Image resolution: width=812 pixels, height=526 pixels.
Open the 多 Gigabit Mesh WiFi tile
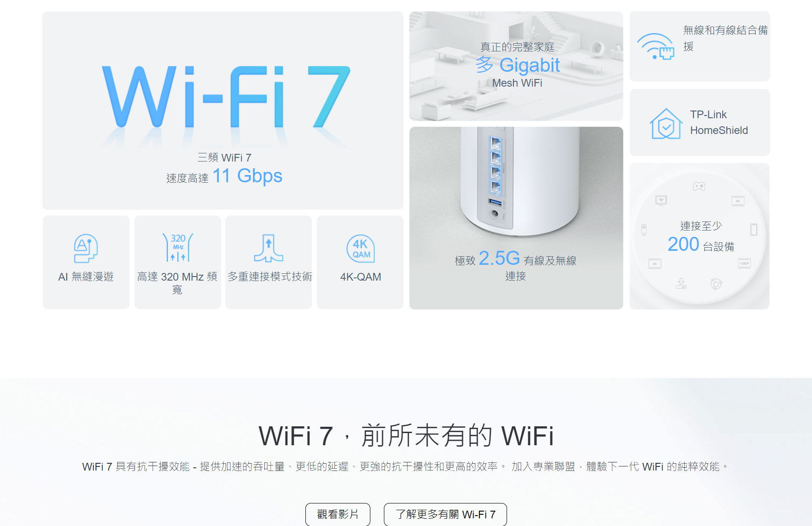(x=516, y=66)
